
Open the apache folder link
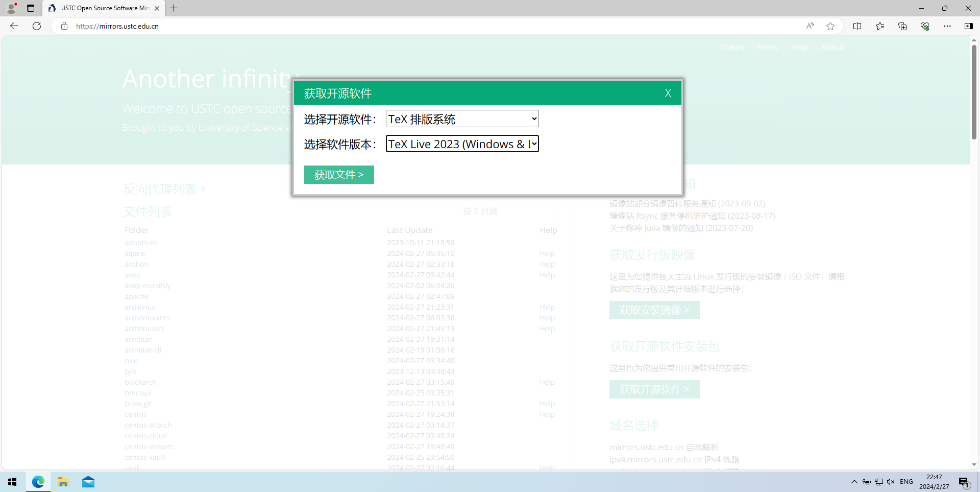(137, 296)
